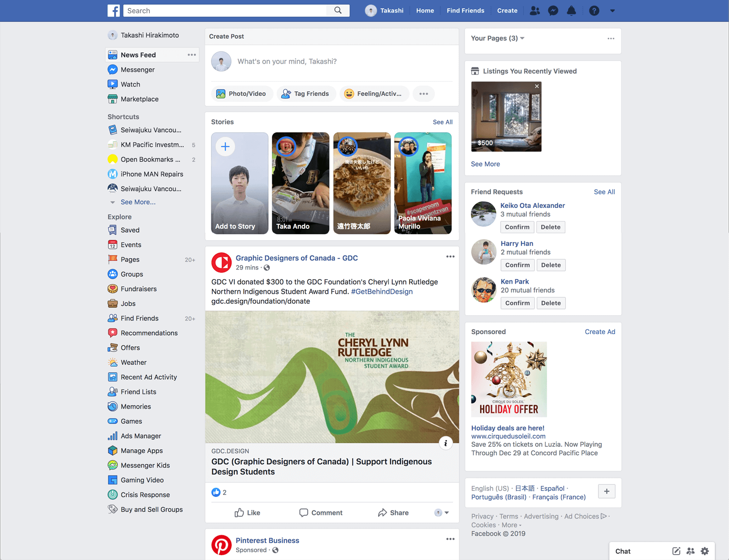Go to Home in top navigation
729x560 pixels.
tap(425, 11)
